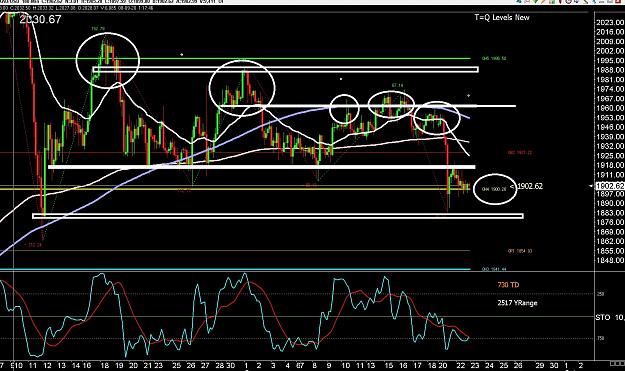Click the 1953.00 price axis label
The height and width of the screenshot is (371, 625).
pos(610,118)
